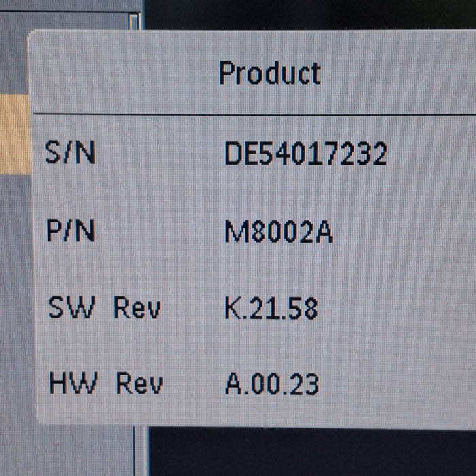Click hardware revision A.00.23
The image size is (476, 476).
tap(271, 384)
